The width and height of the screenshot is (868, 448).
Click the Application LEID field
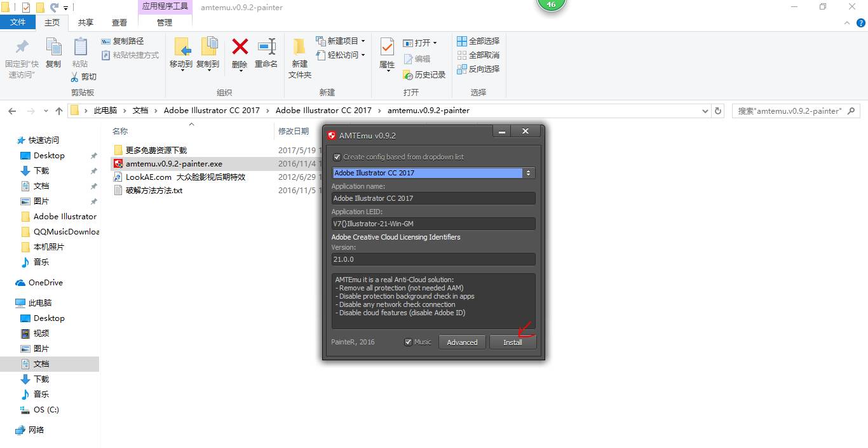(433, 224)
